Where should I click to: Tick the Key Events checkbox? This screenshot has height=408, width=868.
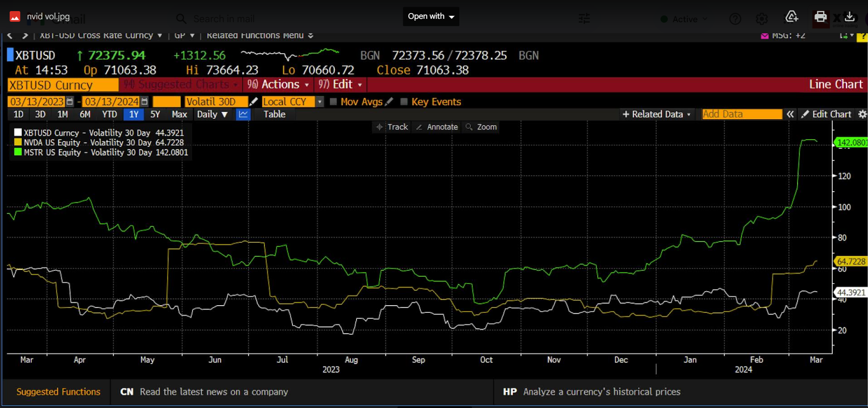tap(404, 102)
